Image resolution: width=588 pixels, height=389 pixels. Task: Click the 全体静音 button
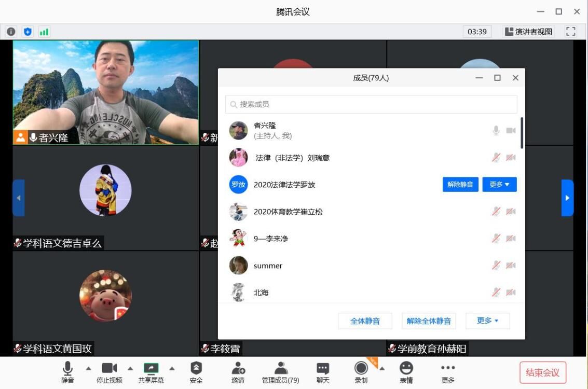point(365,321)
